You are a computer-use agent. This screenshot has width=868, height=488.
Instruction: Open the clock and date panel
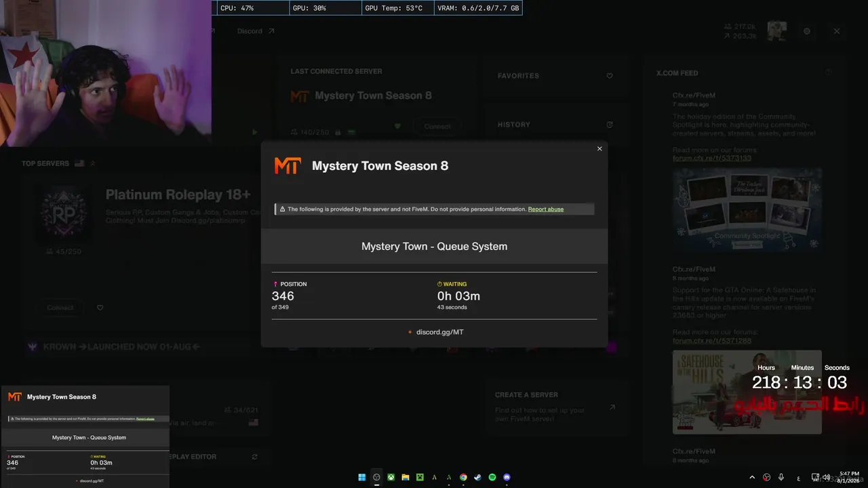click(850, 477)
